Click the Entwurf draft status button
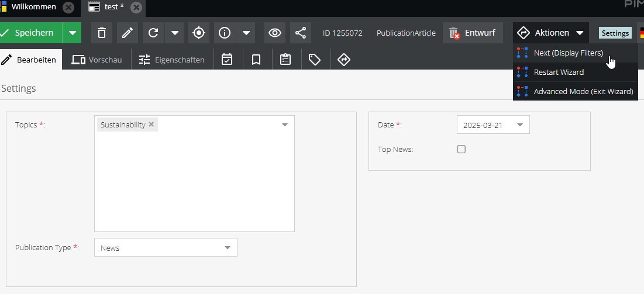This screenshot has height=294, width=644. coord(473,33)
